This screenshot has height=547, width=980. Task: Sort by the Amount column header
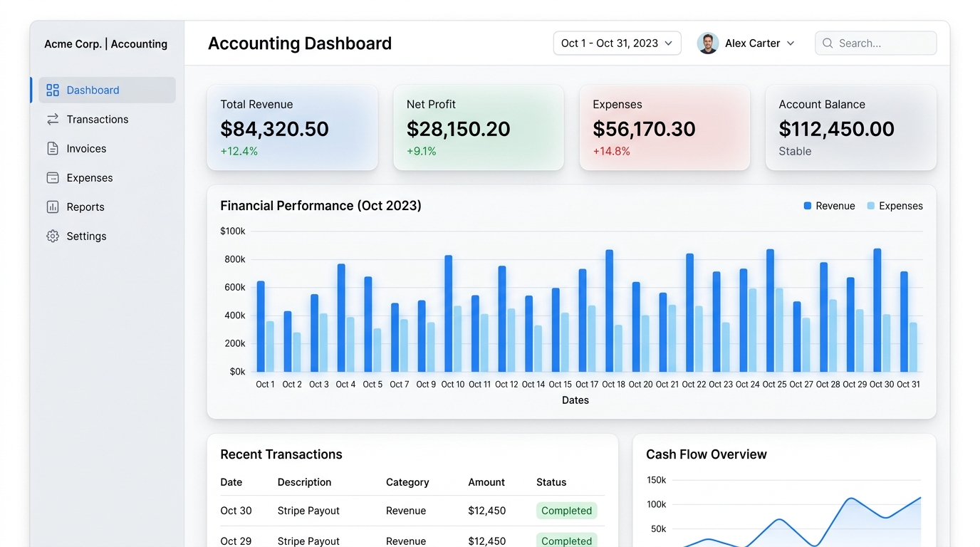tap(486, 482)
